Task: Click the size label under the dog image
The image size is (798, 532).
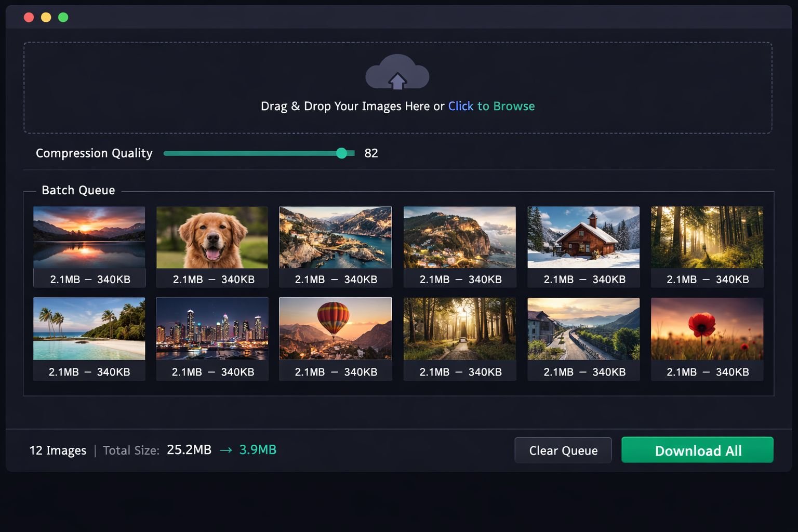Action: coord(214,280)
